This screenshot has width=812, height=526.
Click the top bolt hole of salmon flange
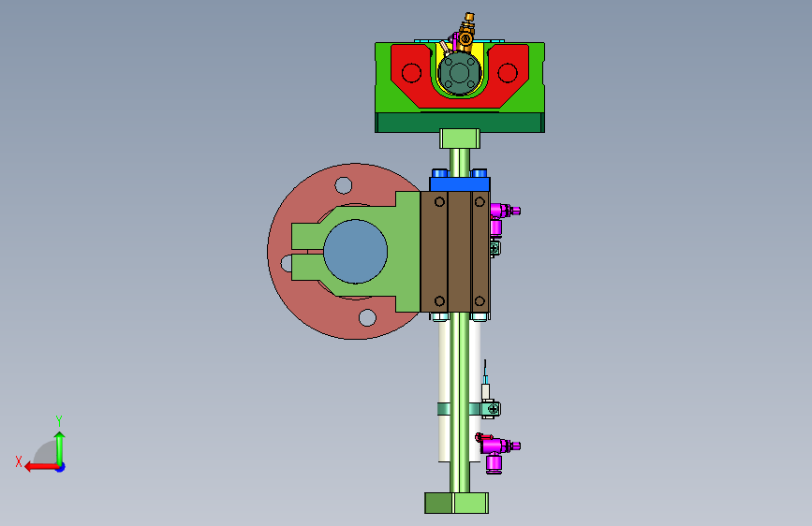[x=344, y=184]
